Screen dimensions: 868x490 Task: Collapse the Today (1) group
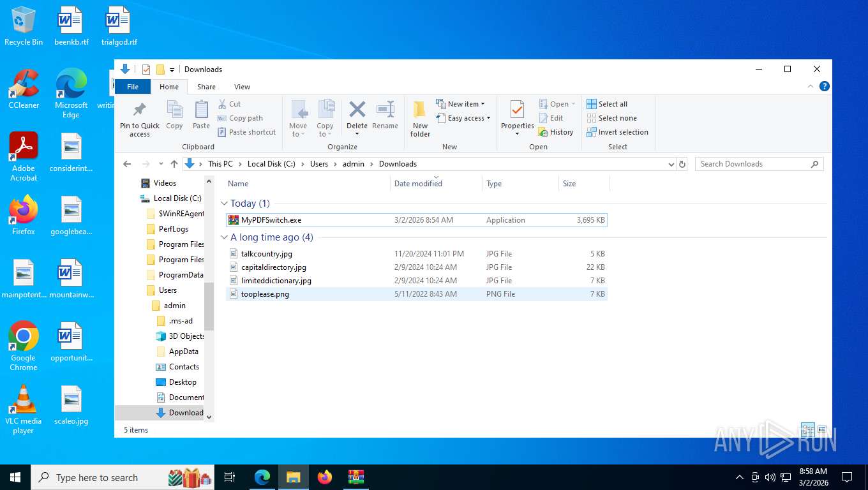click(224, 204)
